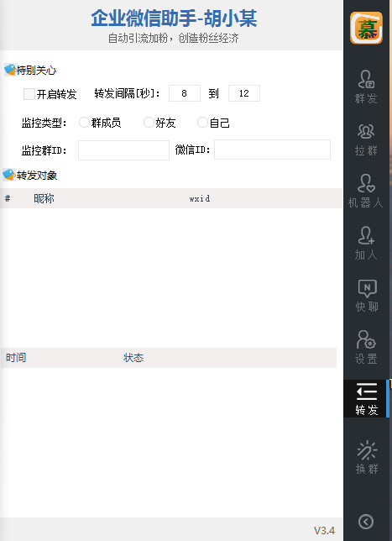Open the 快聊 quick-chat sidebar icon
This screenshot has width=392, height=541.
point(367,296)
